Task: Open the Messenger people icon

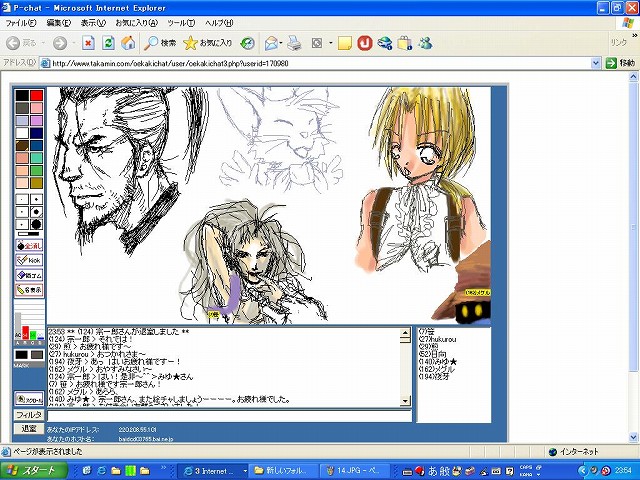Action: [425, 43]
